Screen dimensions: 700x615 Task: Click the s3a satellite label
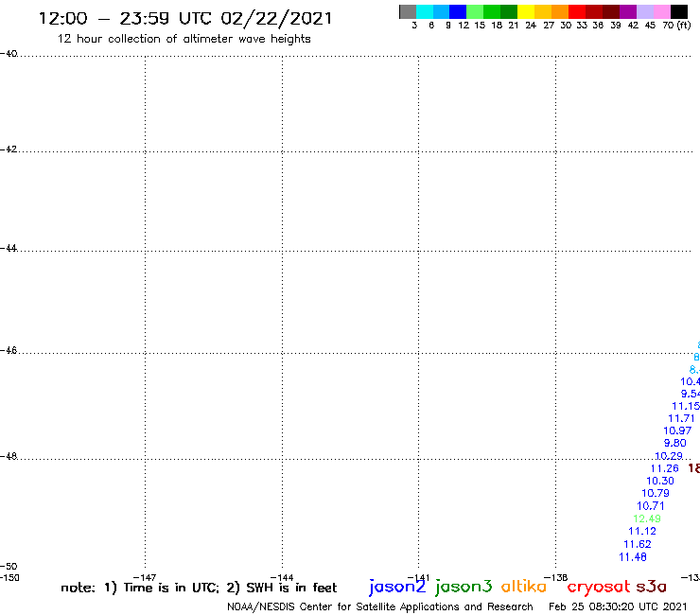[652, 587]
